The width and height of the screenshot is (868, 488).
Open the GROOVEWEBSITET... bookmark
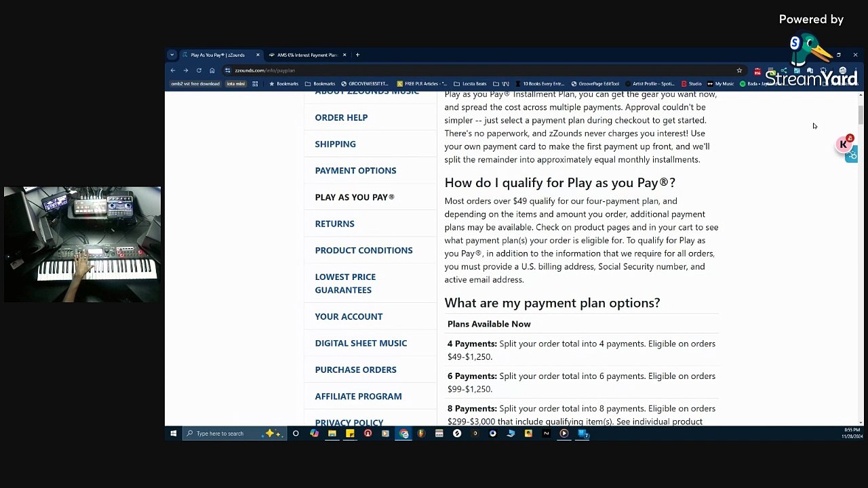point(364,84)
